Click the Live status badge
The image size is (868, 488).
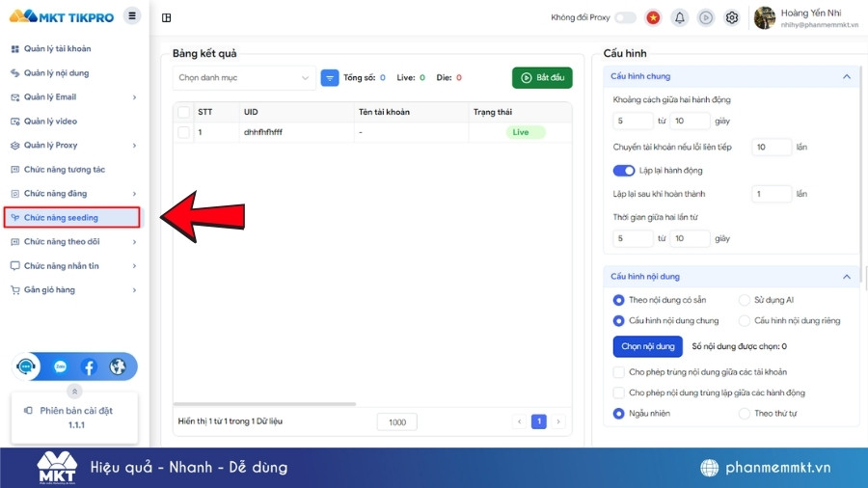pos(526,132)
